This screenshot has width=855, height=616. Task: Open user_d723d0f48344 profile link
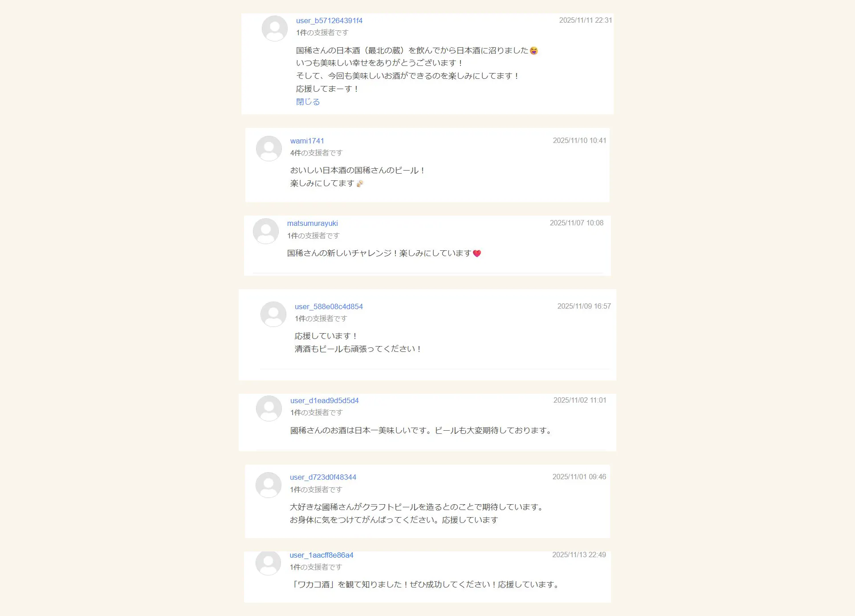pyautogui.click(x=323, y=477)
